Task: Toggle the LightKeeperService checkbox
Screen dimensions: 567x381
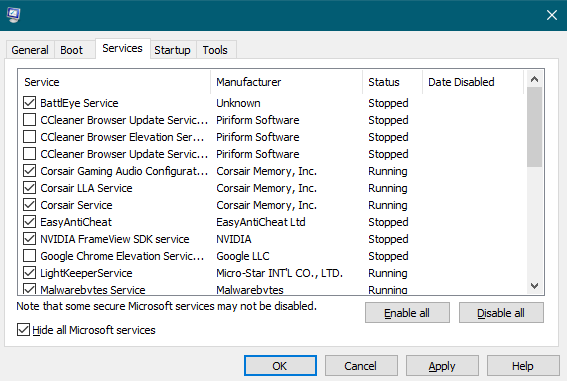Action: 29,273
